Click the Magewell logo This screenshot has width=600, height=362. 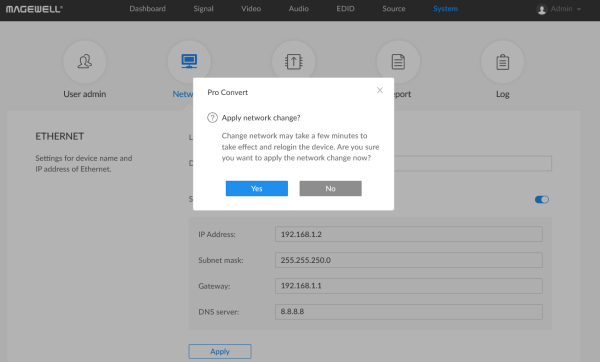click(34, 9)
